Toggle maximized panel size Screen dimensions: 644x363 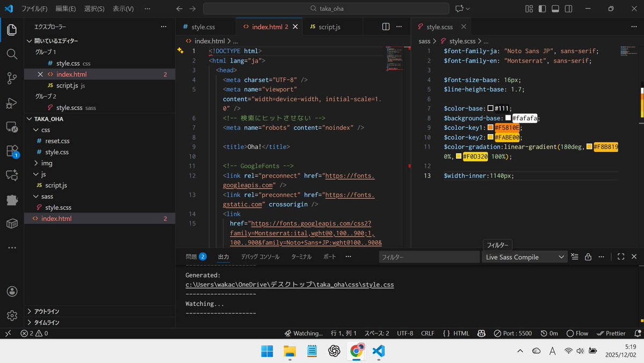click(x=621, y=257)
